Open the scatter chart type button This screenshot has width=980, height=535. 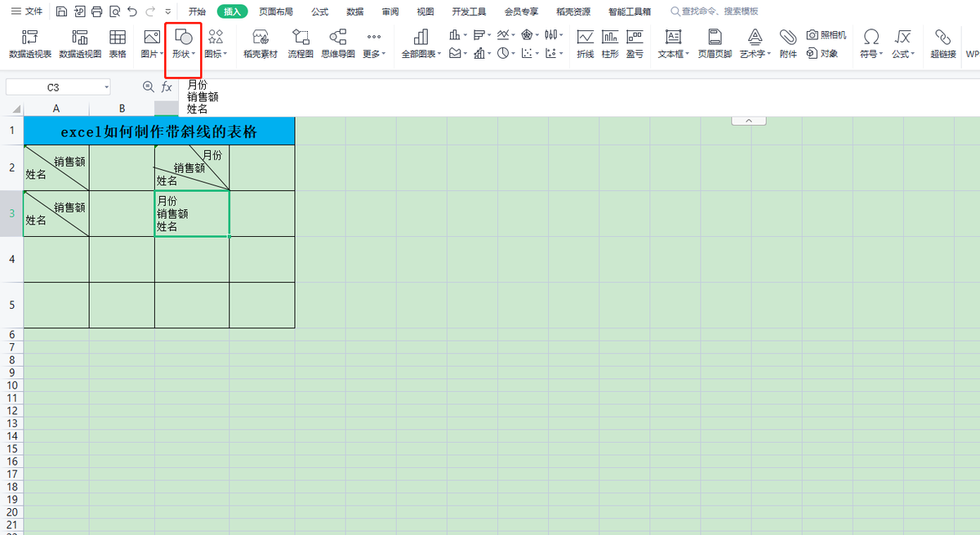click(530, 53)
